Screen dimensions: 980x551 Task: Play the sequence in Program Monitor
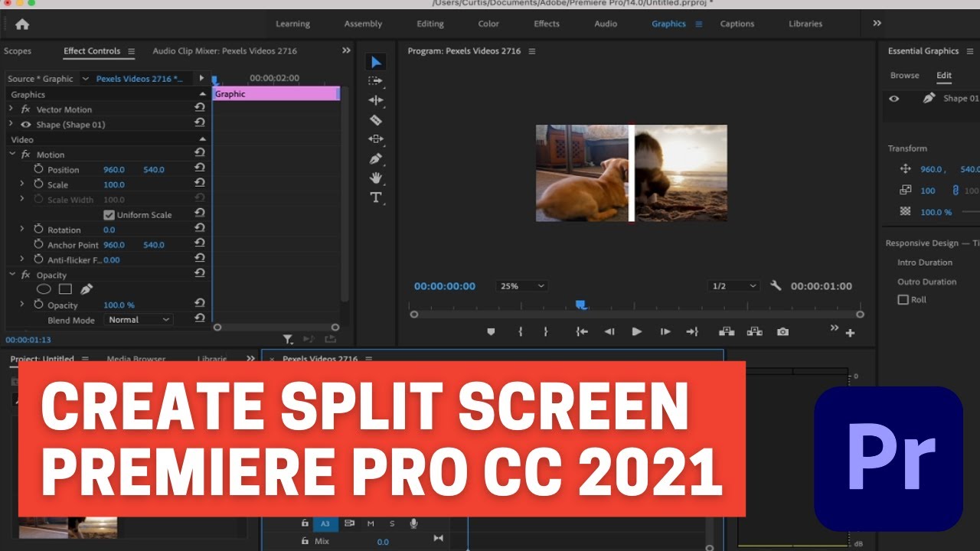[636, 331]
